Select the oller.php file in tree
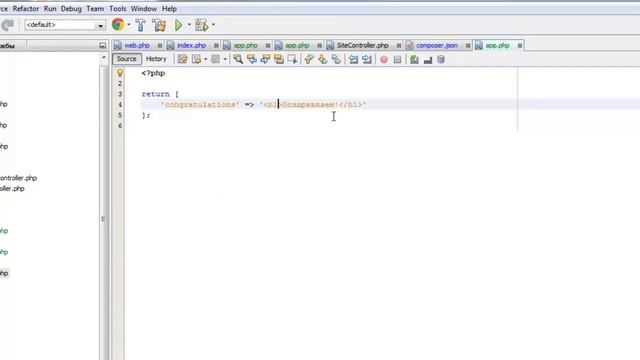This screenshot has height=360, width=640. coord(12,189)
